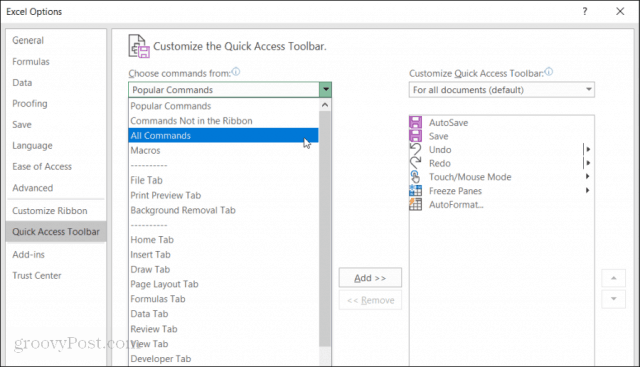Open the Trust Center category
Screen dimensions: 640x367
pos(56,276)
